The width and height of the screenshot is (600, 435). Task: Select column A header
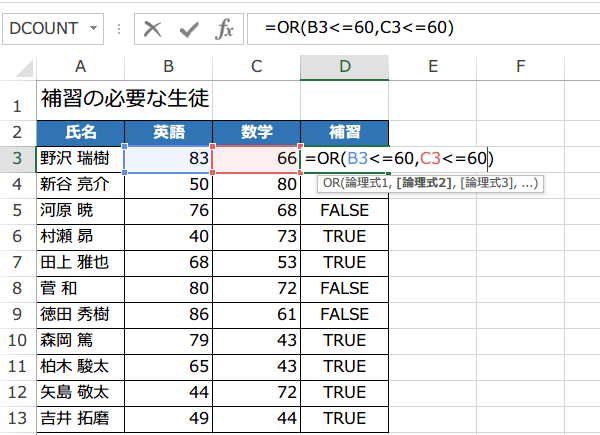(80, 67)
